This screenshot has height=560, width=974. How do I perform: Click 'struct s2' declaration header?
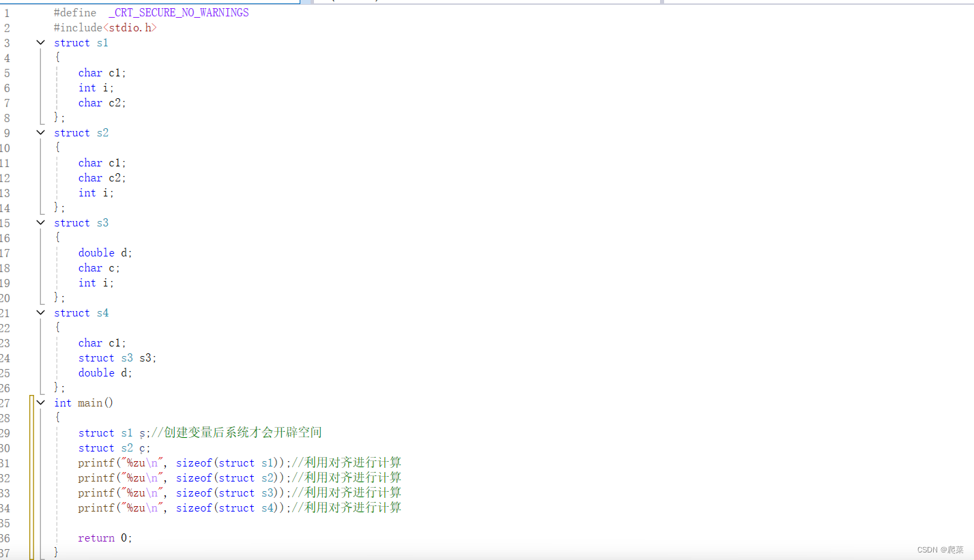point(81,132)
